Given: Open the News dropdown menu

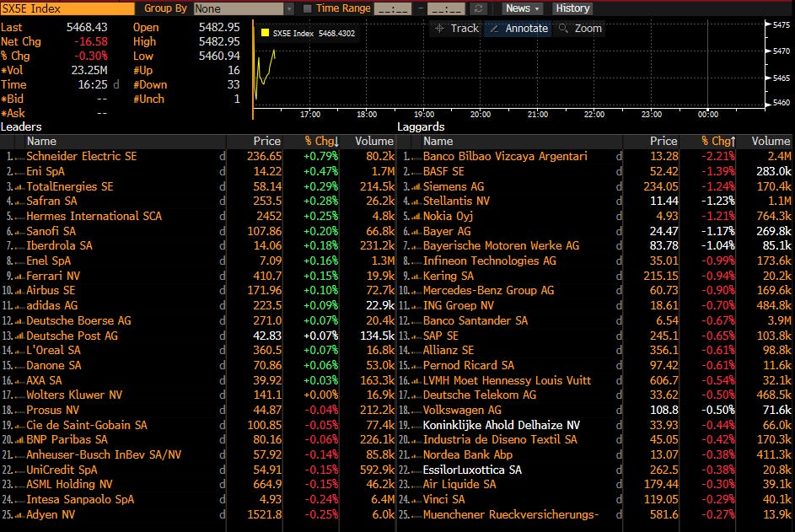Looking at the screenshot, I should (522, 8).
